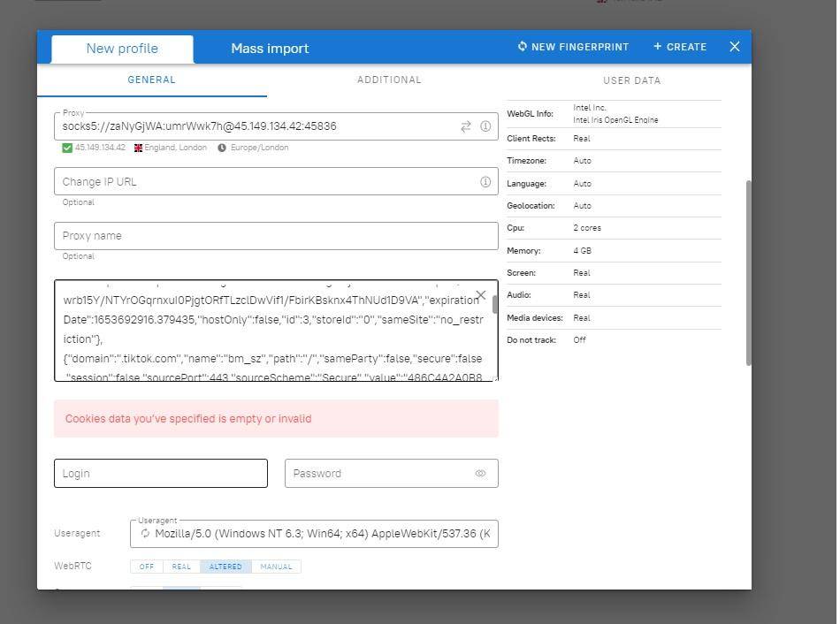840x624 pixels.
Task: Open the proxy field info icon
Action: [485, 126]
